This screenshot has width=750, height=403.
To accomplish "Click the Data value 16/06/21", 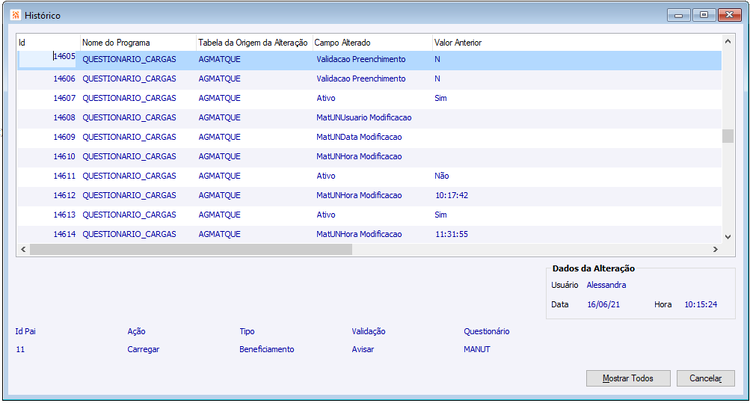I will click(603, 305).
